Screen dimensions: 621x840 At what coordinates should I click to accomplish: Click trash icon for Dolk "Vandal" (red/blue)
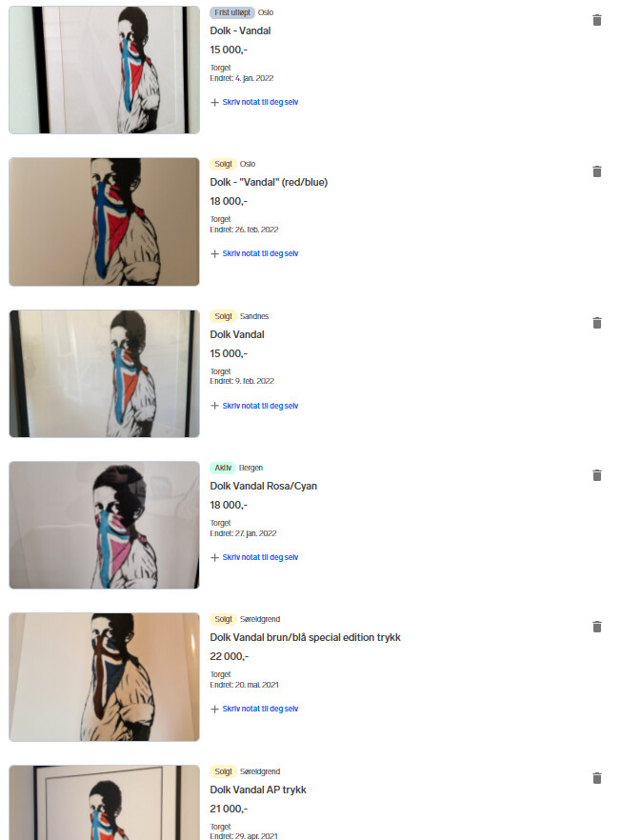pyautogui.click(x=597, y=171)
